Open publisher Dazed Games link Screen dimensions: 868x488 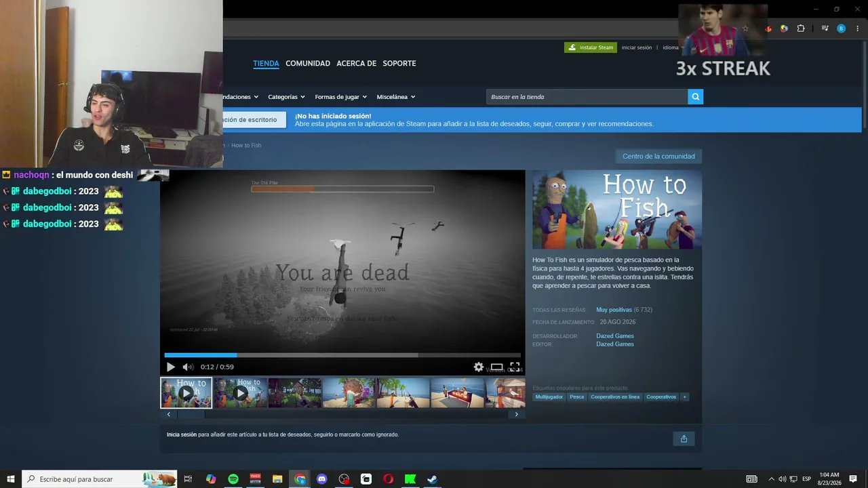[x=615, y=344]
